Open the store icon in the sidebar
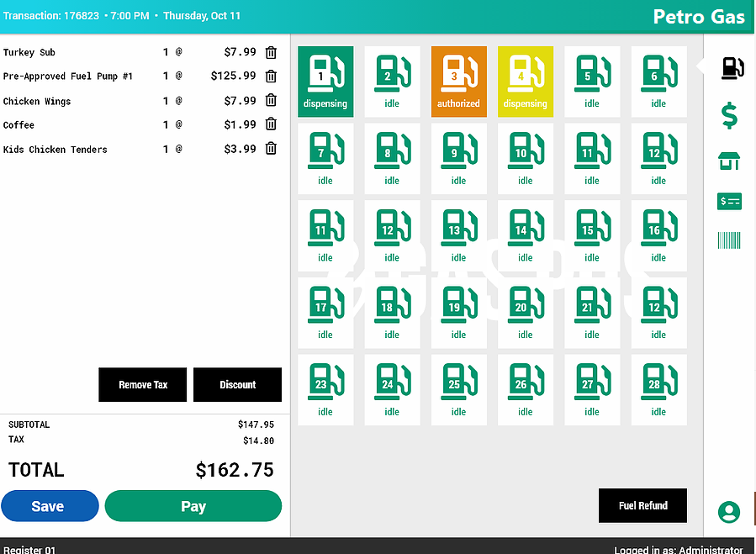The height and width of the screenshot is (554, 756). pyautogui.click(x=729, y=161)
